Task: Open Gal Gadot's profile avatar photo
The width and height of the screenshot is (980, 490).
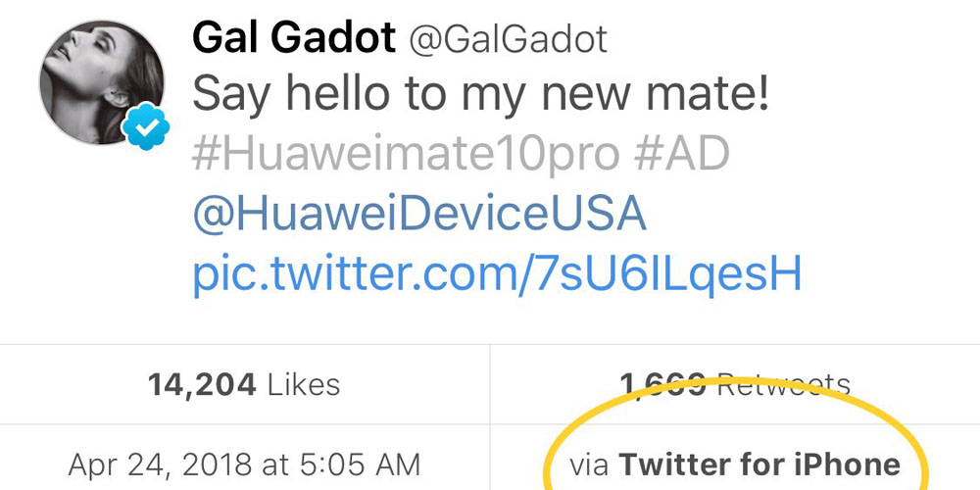Action: tap(100, 82)
